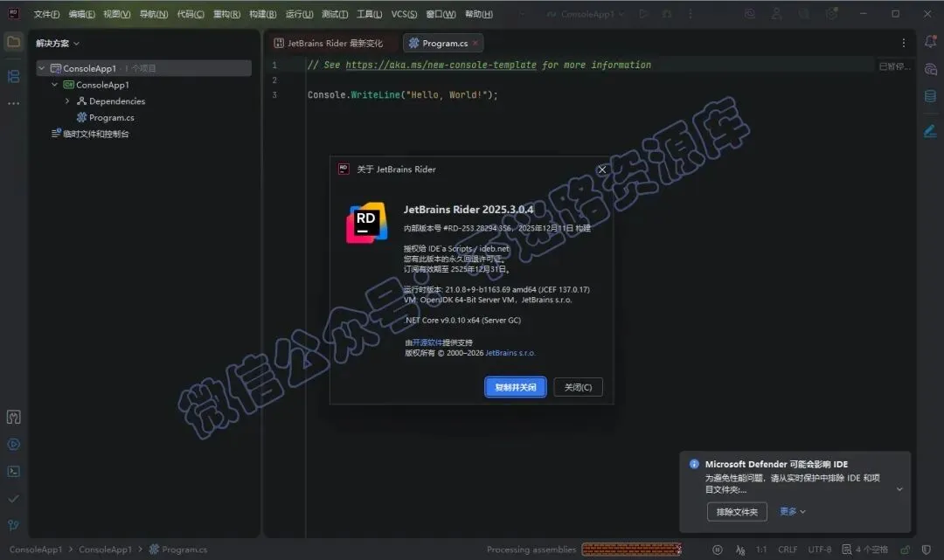Pause background tasks icon in status bar
944x560 pixels.
(x=717, y=550)
